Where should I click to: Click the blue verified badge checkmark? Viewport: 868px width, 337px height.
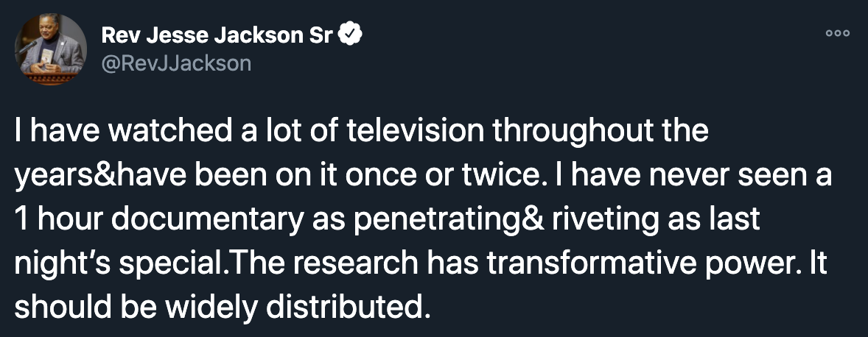pos(351,36)
